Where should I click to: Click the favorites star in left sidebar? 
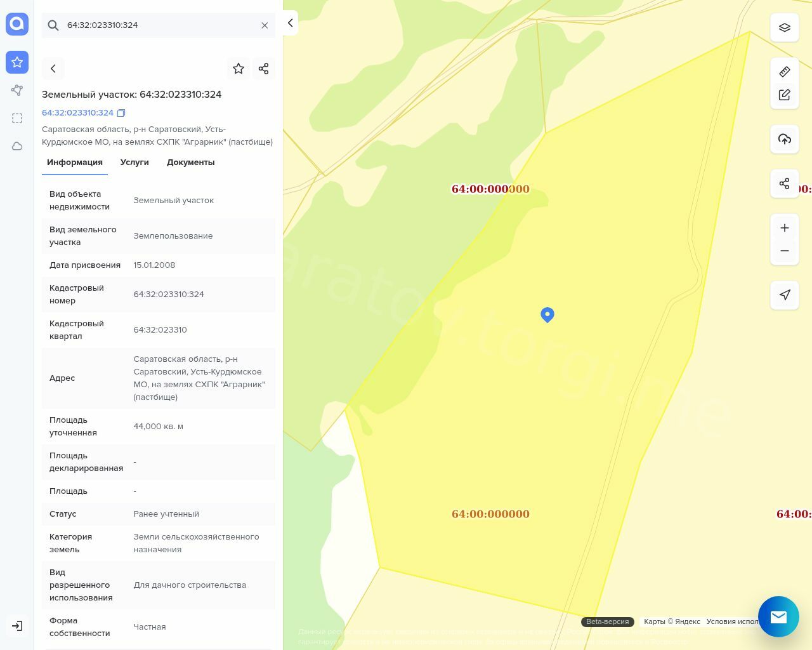[17, 62]
